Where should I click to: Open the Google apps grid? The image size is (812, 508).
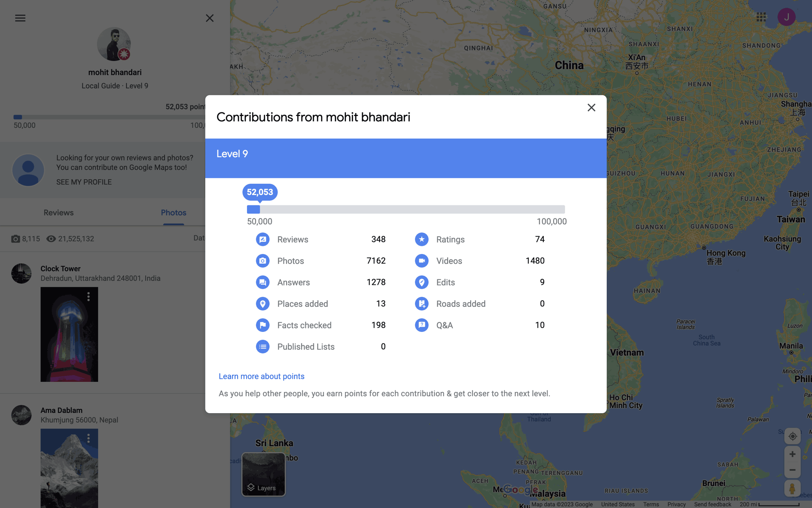point(761,17)
